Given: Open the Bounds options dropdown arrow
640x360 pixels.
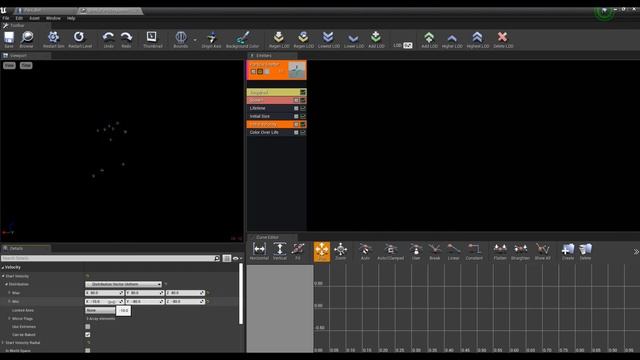Looking at the screenshot, I should (195, 40).
